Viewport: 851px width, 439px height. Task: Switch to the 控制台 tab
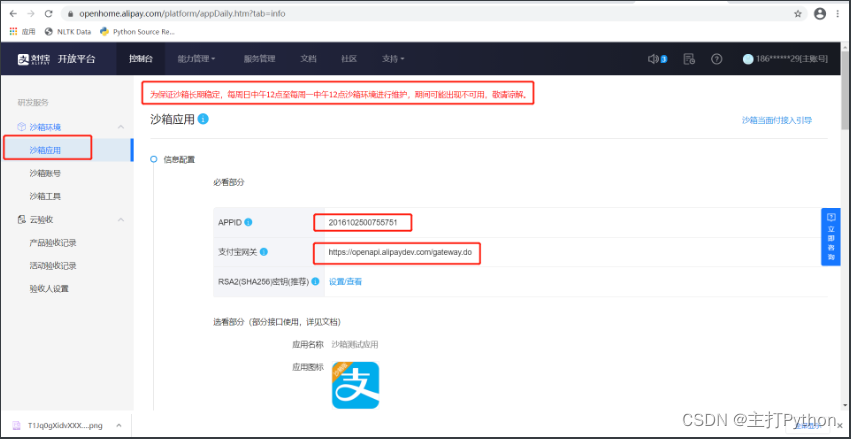tap(141, 59)
